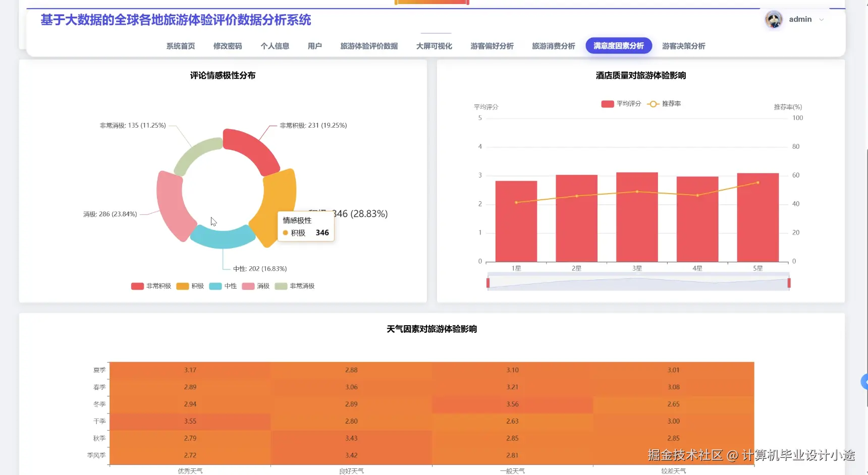Viewport: 868px width, 475px height.
Task: Click 推荐率 line point at 5星
Action: tap(758, 183)
